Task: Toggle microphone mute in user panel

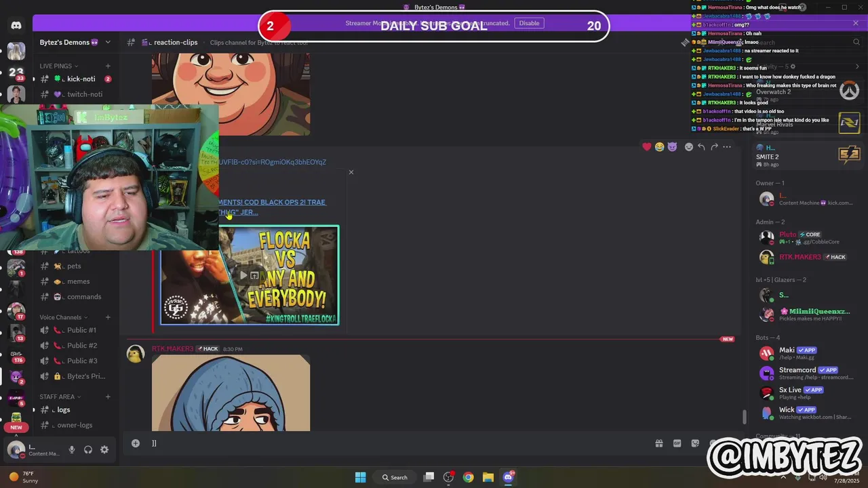Action: click(x=72, y=449)
